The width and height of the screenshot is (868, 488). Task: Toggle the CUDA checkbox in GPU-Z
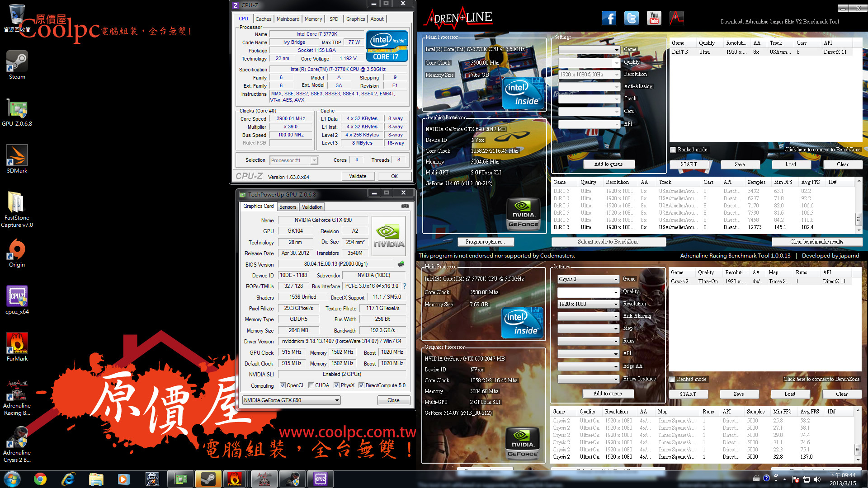(x=311, y=385)
